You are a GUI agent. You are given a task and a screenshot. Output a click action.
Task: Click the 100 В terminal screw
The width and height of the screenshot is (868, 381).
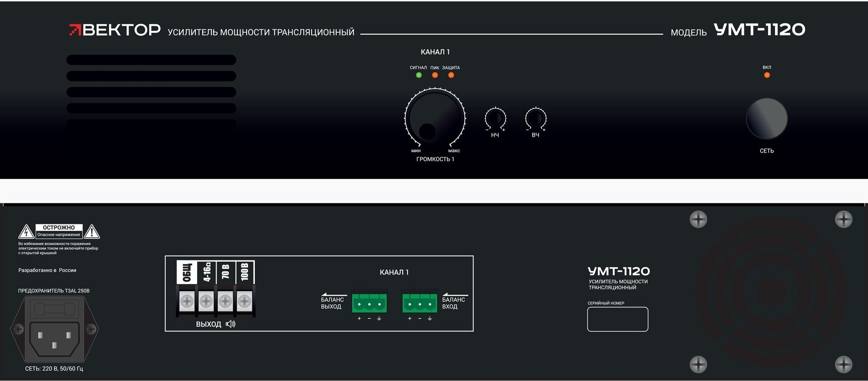tap(244, 301)
